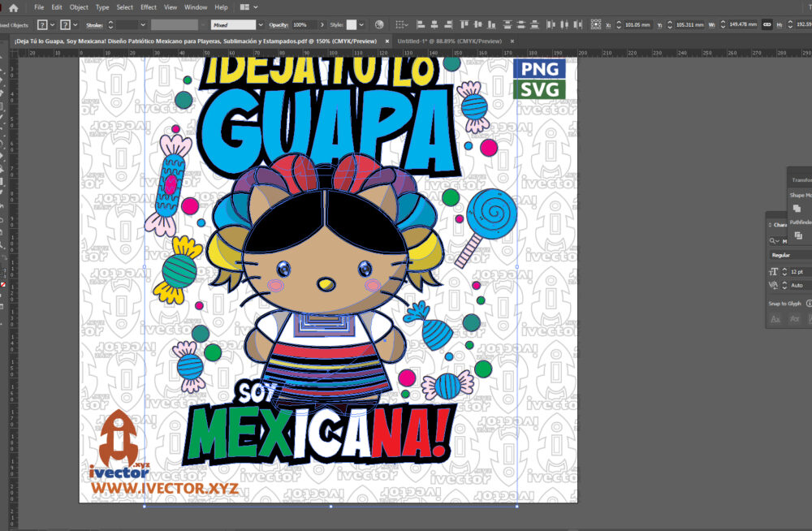Click Horizontal Distribute Center icon
Image resolution: width=812 pixels, height=531 pixels.
coord(564,24)
